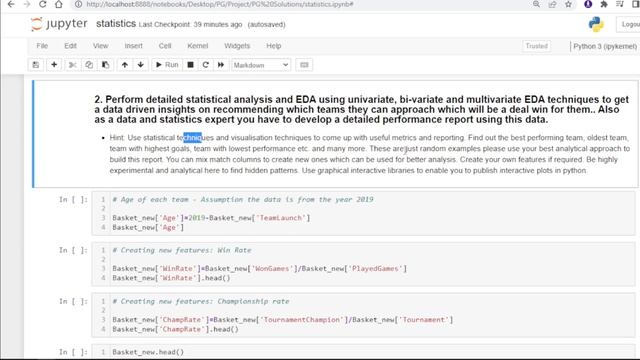Cut selected cells with scissors icon

pyautogui.click(x=73, y=65)
